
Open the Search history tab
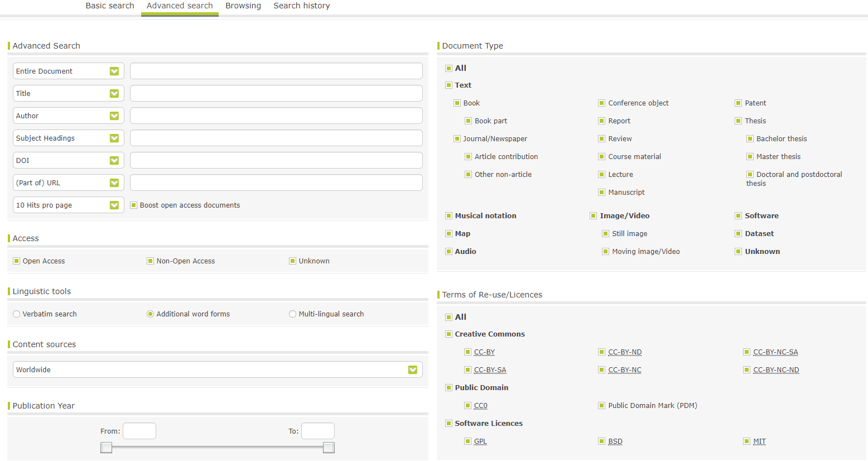pos(301,6)
